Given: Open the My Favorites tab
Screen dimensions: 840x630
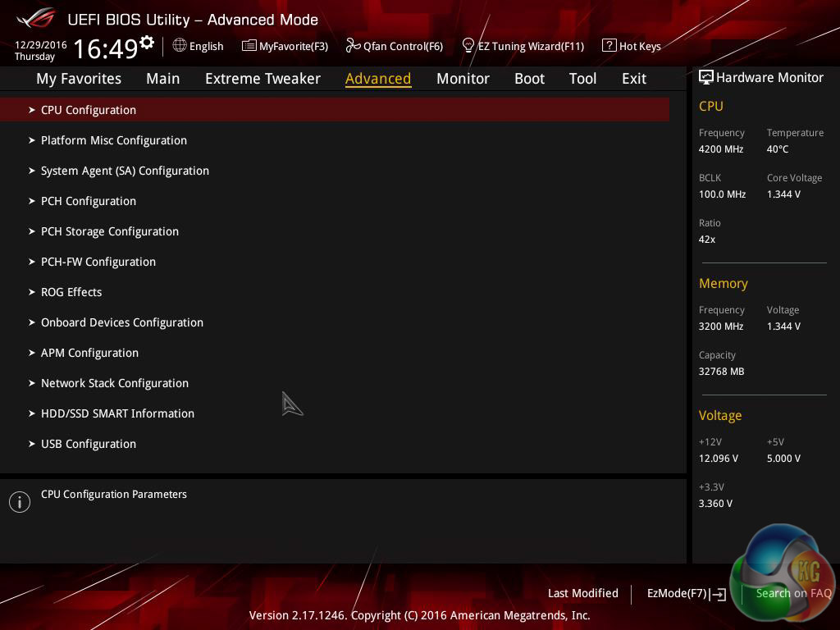Looking at the screenshot, I should pyautogui.click(x=79, y=79).
